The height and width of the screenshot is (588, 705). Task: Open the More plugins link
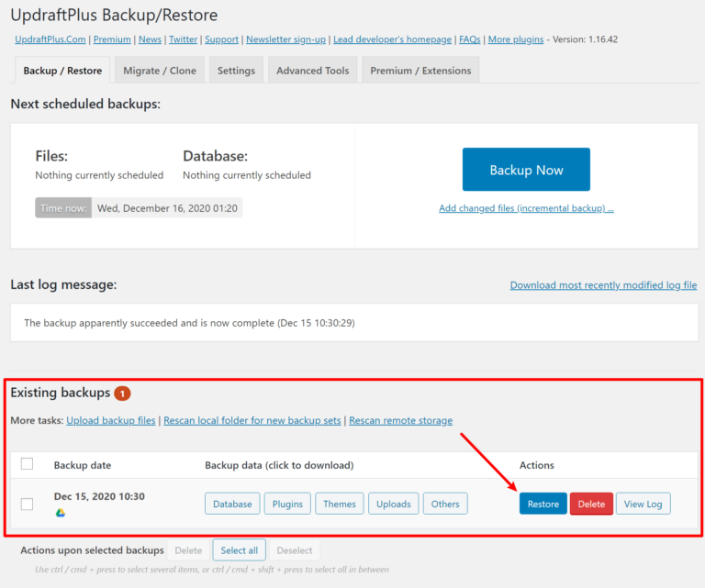click(516, 39)
